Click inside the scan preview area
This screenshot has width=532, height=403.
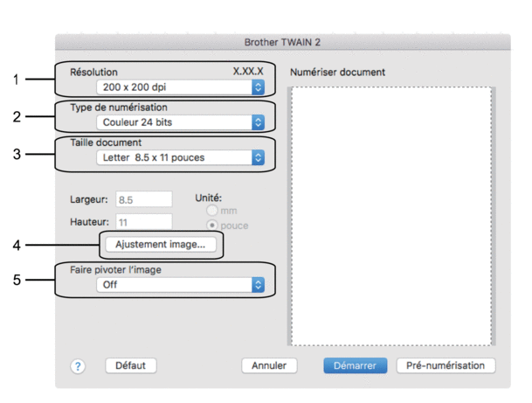click(391, 216)
